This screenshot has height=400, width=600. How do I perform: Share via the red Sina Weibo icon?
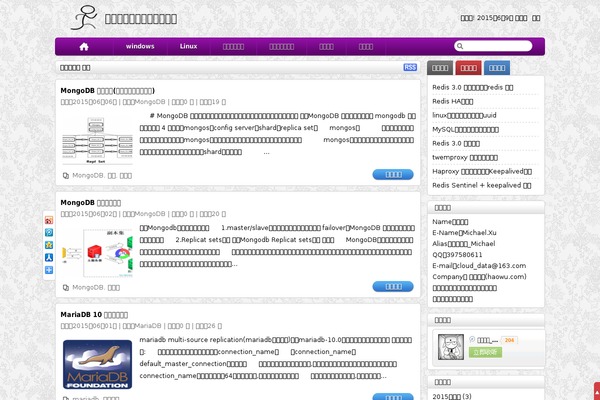click(x=49, y=220)
